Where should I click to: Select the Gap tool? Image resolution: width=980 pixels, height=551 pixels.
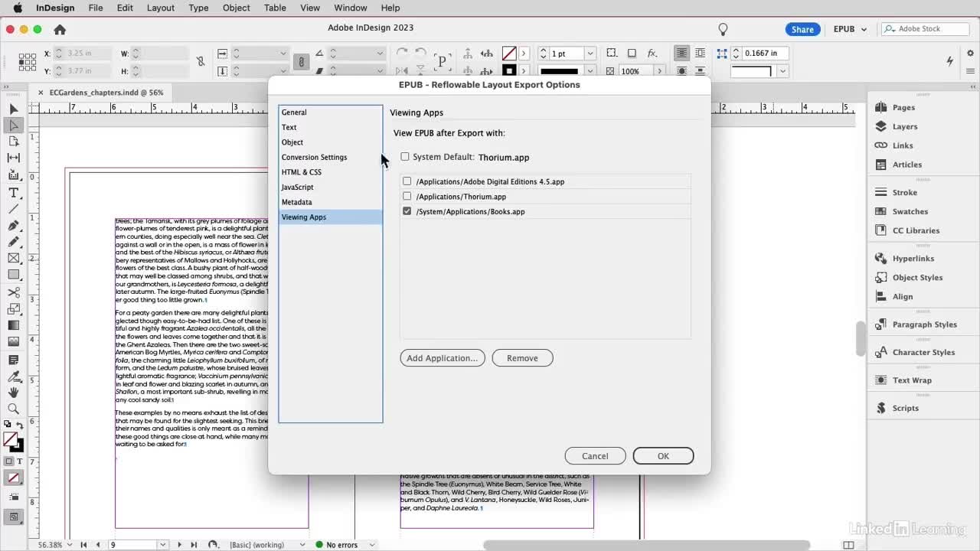click(13, 158)
